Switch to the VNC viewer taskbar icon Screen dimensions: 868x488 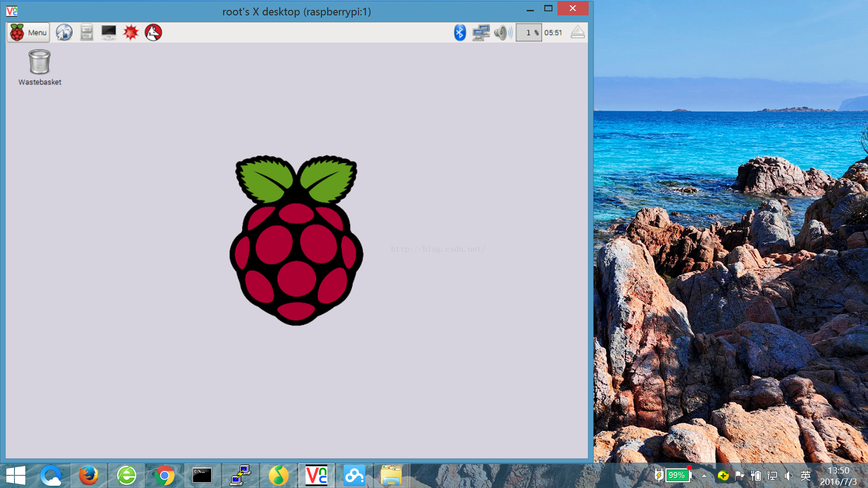click(x=316, y=476)
